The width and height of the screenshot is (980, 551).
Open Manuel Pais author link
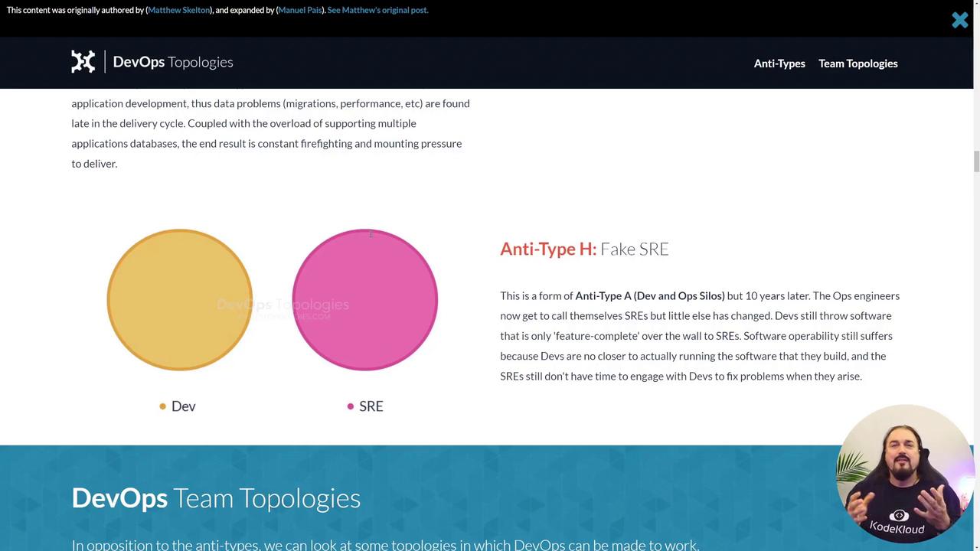coord(300,10)
